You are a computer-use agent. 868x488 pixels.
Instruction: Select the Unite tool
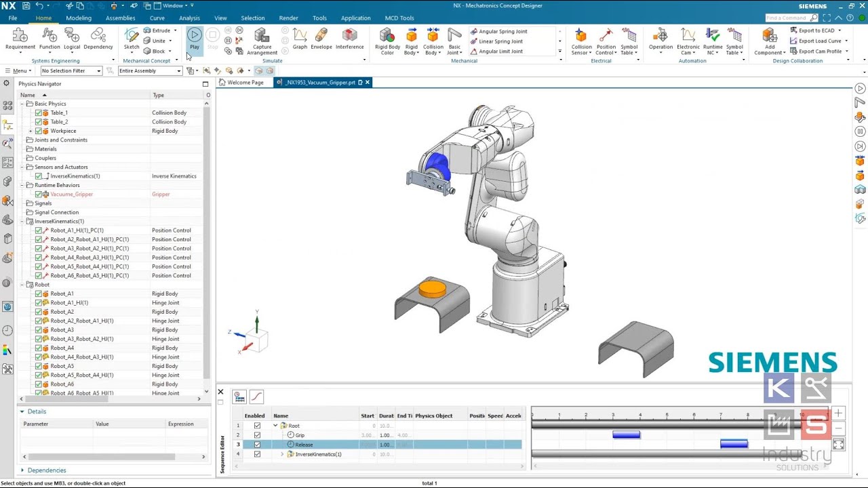click(x=155, y=41)
